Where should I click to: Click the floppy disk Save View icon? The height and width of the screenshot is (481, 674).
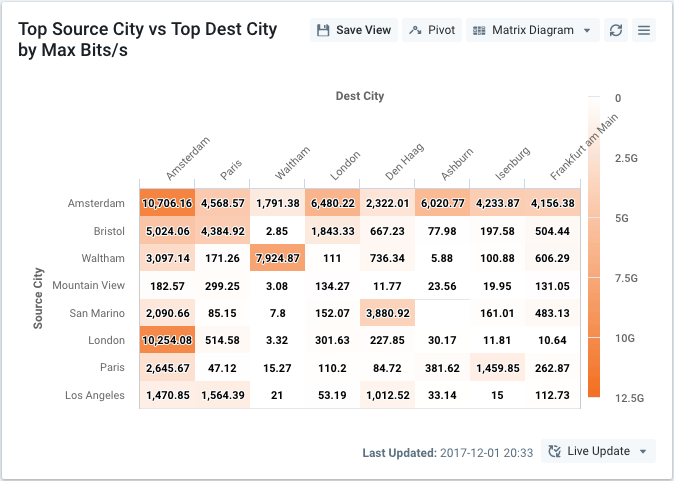coord(323,30)
